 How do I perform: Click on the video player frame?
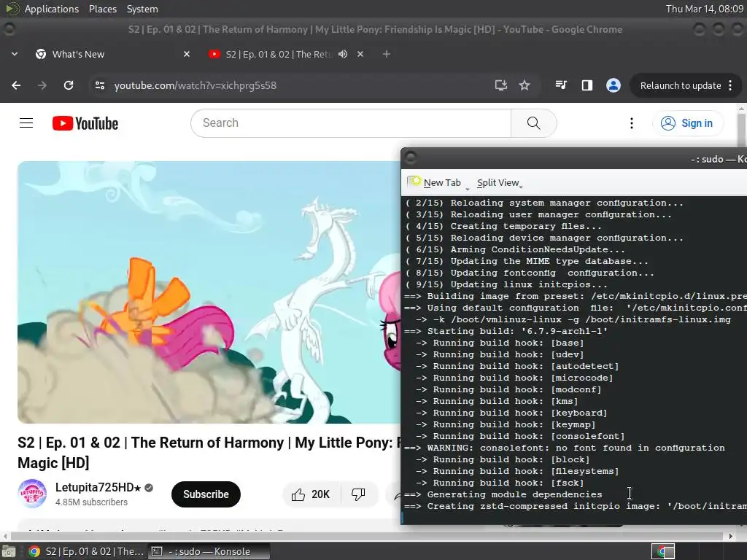[x=209, y=292]
